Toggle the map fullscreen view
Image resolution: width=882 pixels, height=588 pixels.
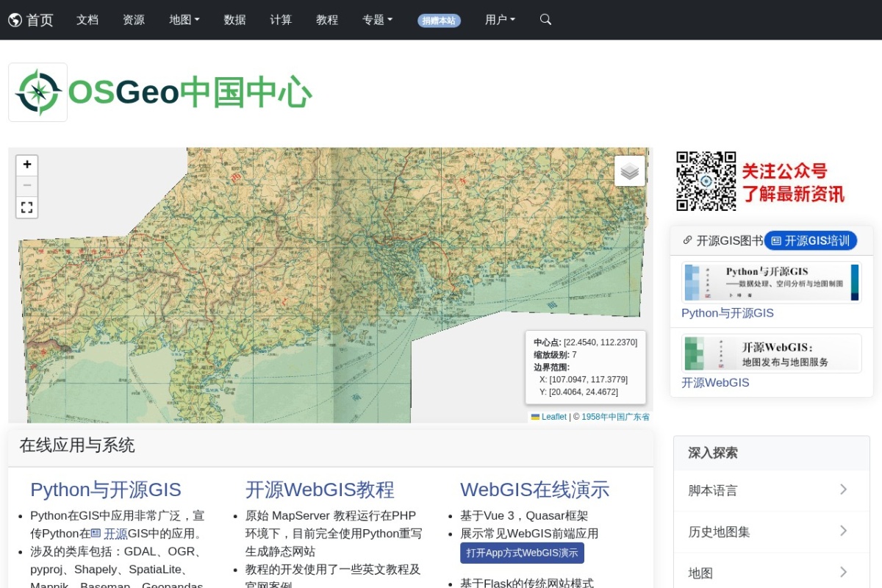[x=27, y=207]
